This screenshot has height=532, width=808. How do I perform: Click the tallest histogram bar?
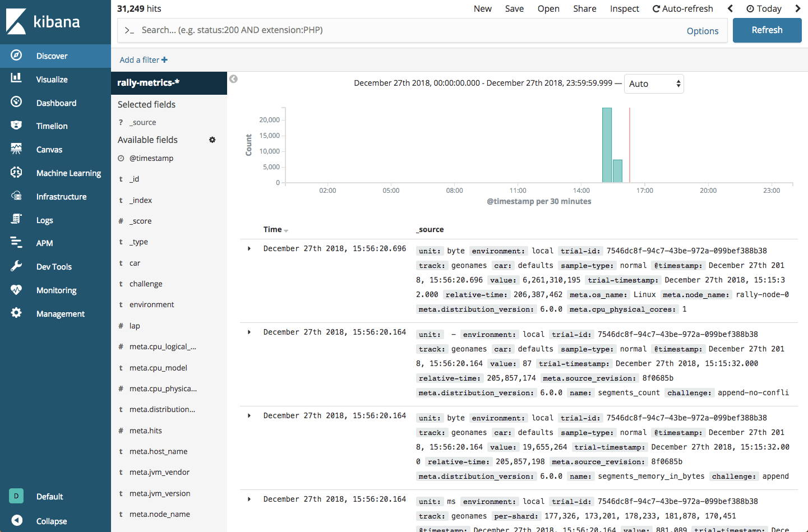click(607, 145)
